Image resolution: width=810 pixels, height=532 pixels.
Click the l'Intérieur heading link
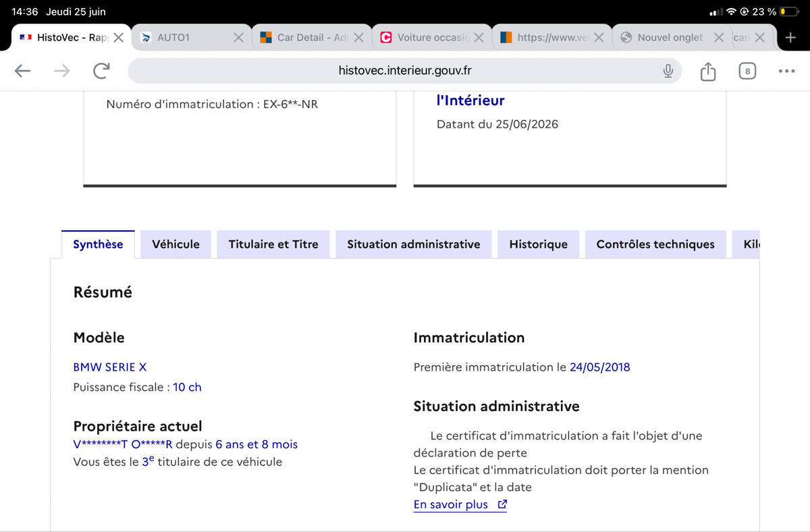(470, 101)
